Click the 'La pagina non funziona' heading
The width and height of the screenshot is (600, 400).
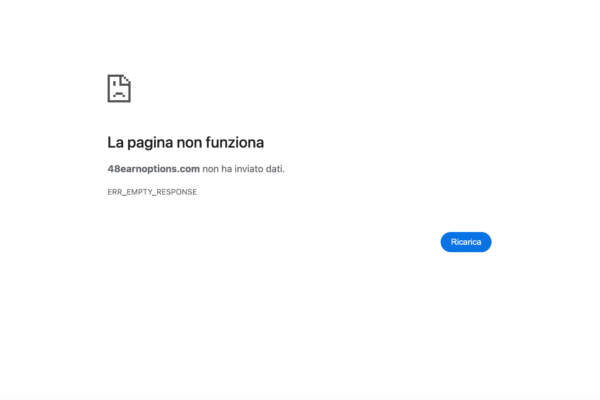(186, 142)
